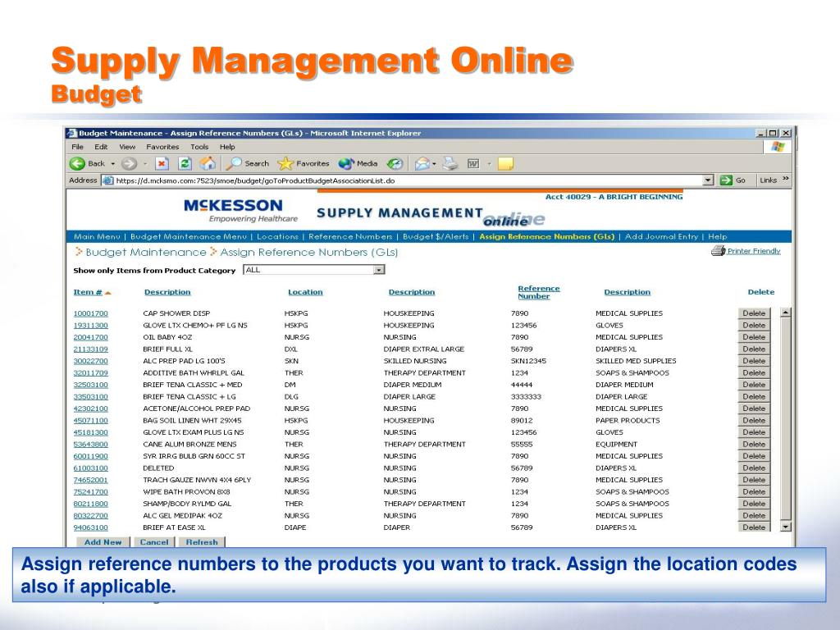Open the Locations navigation link
The height and width of the screenshot is (630, 840).
tap(277, 237)
